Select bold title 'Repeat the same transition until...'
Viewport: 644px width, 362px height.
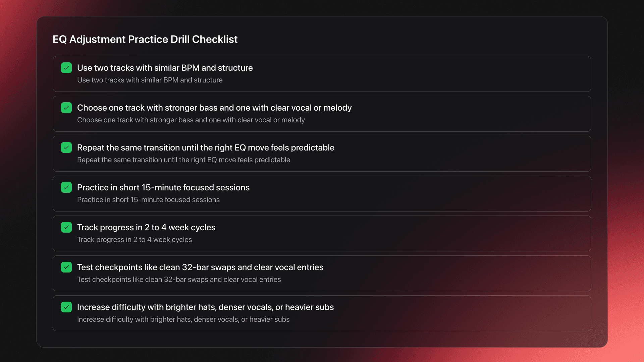click(206, 147)
